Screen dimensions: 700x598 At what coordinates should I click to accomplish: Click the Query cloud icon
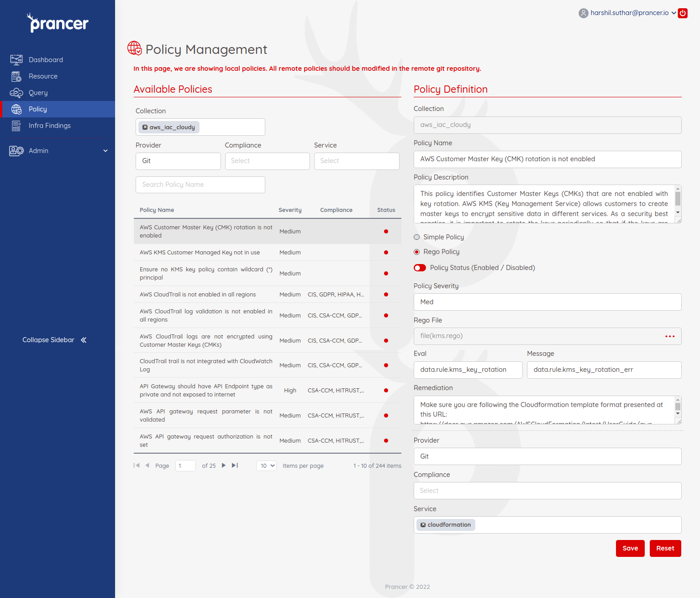(x=16, y=93)
